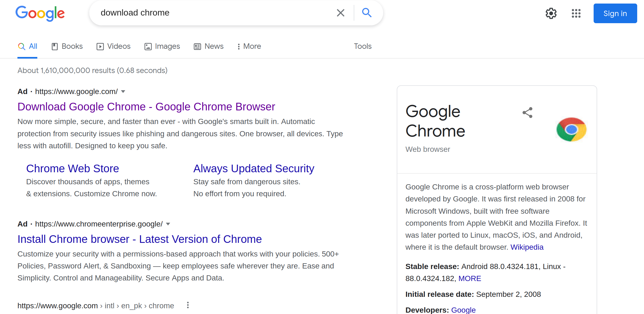The image size is (644, 314).
Task: Click the share icon in Chrome panel
Action: tap(527, 113)
